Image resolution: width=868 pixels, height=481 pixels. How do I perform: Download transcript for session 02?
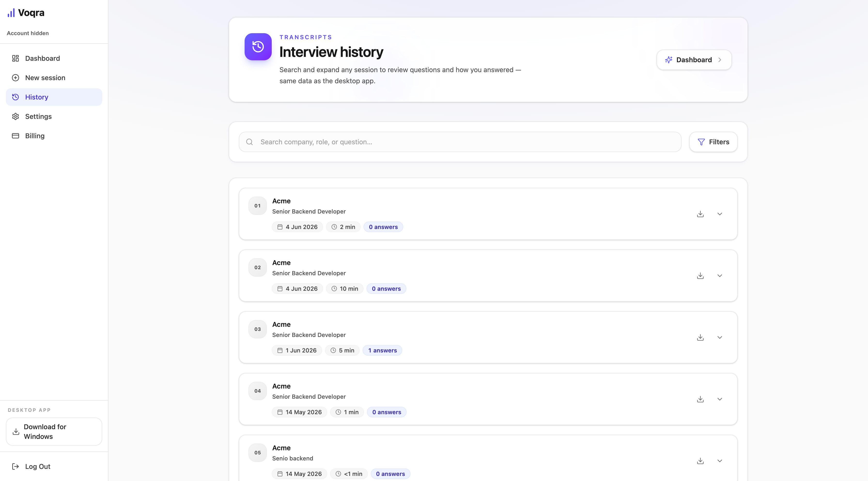click(700, 275)
